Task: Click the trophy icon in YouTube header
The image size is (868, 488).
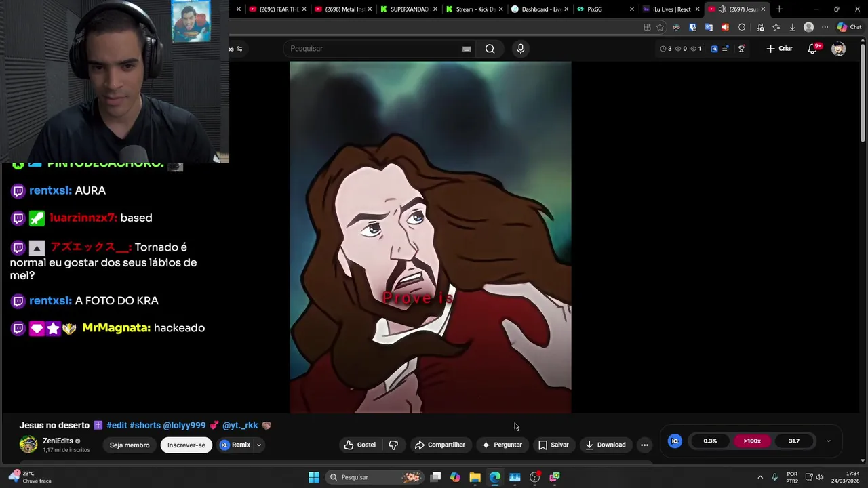Action: [741, 49]
